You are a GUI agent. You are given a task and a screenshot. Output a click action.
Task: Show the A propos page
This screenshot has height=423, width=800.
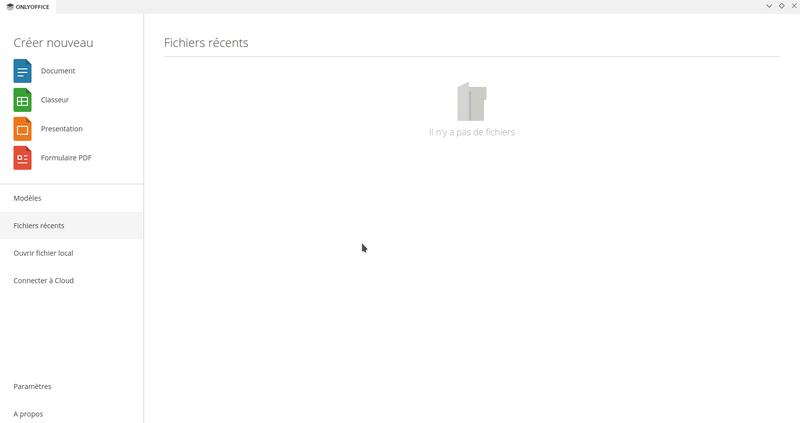28,413
